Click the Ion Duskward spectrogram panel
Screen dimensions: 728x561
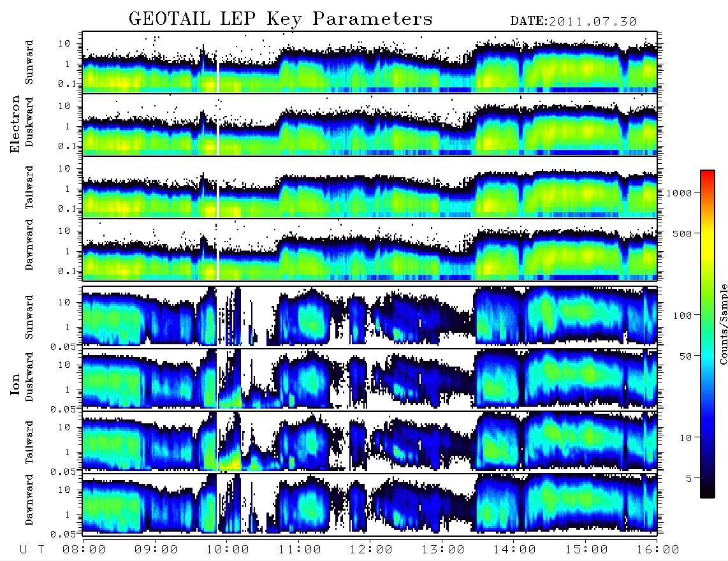(x=370, y=379)
